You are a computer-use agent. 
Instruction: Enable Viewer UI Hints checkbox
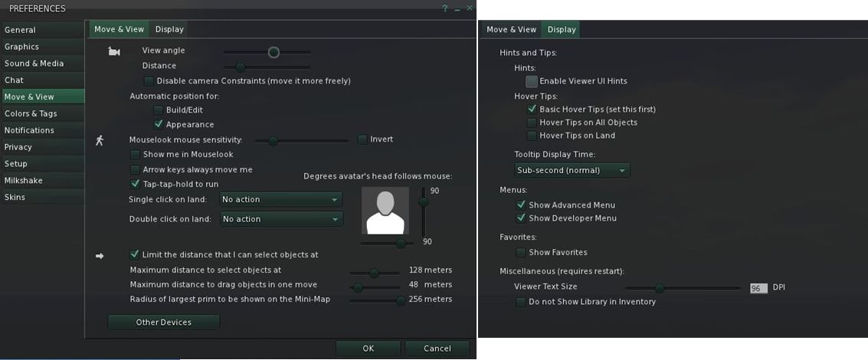(x=532, y=81)
